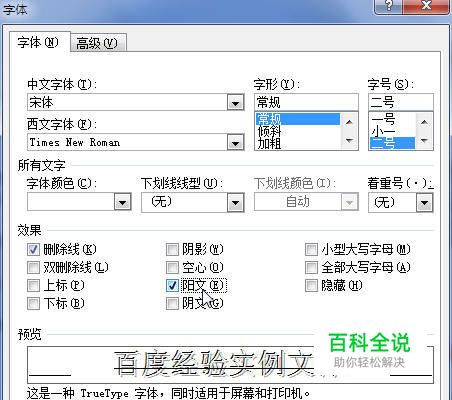The width and height of the screenshot is (452, 400).
Task: Switch to the 字体(N) tab
Action: click(x=39, y=42)
